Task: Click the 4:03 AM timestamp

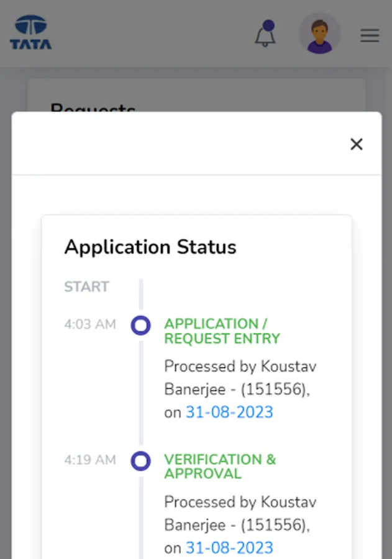Action: [90, 324]
